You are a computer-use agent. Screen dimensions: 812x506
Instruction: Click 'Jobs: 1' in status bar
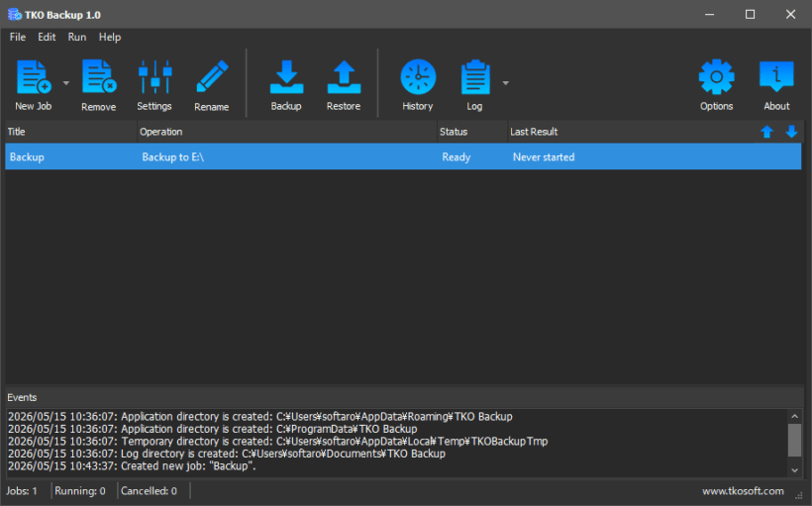point(22,491)
